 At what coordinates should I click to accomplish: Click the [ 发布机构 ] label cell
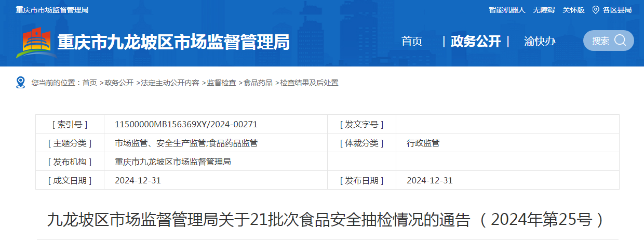tap(70, 162)
